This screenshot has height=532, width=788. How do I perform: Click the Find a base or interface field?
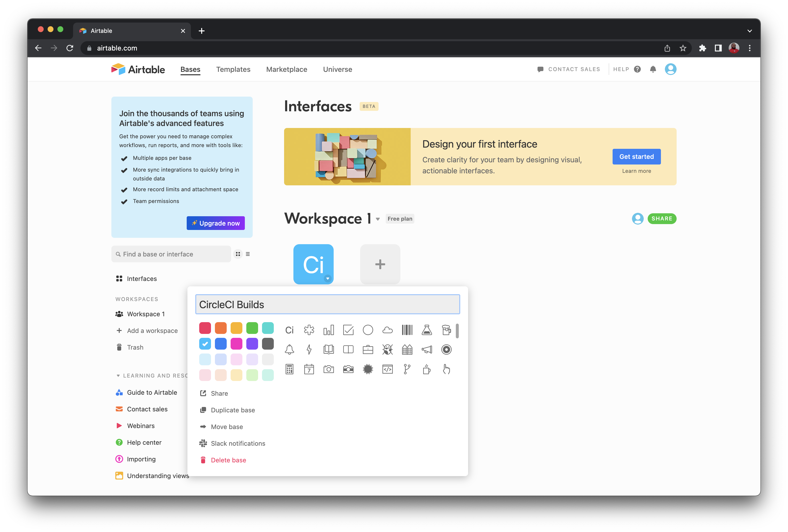[171, 254]
